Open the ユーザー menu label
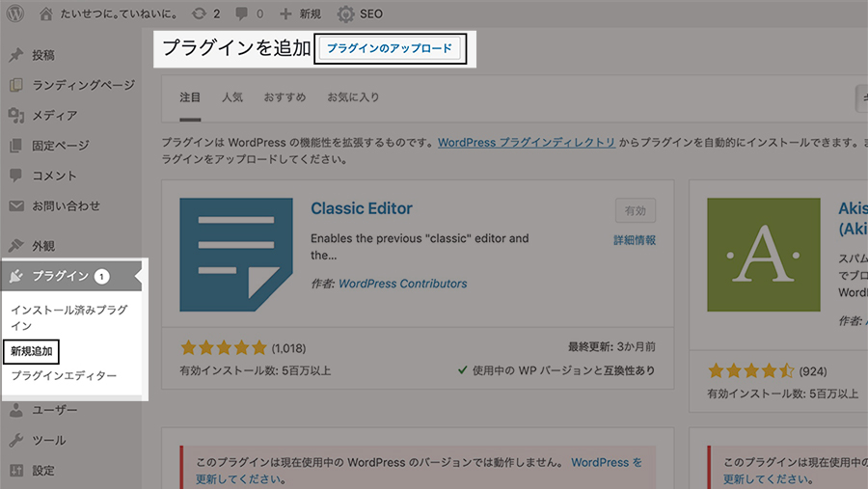This screenshot has height=489, width=868. point(54,410)
